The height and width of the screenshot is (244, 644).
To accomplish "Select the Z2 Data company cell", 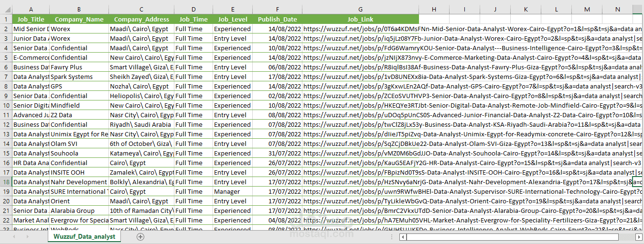I will pos(79,115).
